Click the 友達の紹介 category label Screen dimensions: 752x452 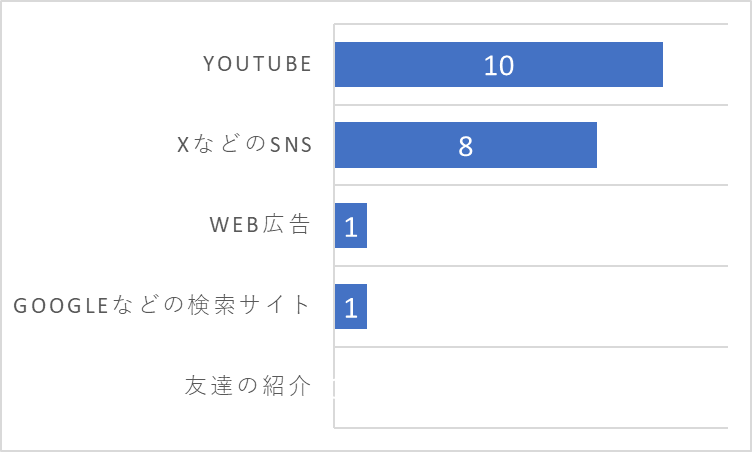click(248, 385)
